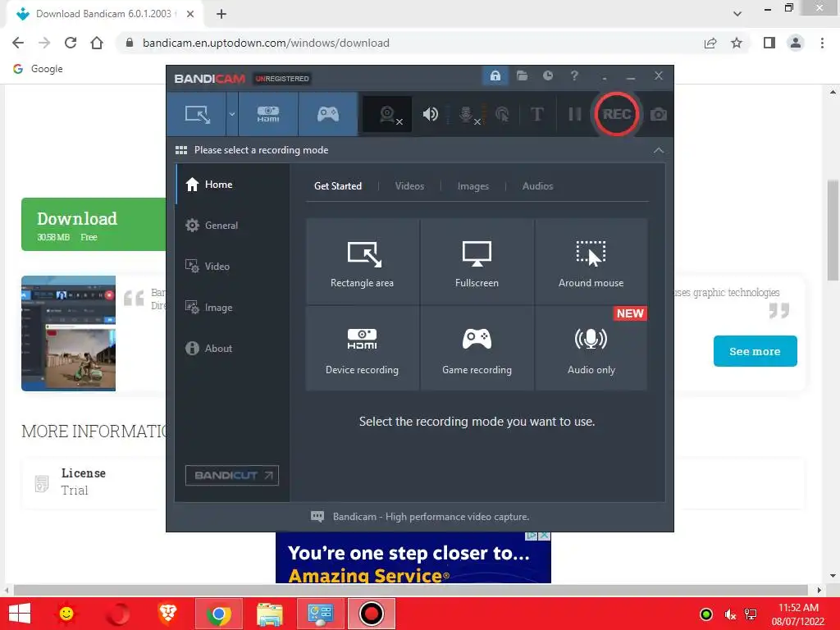Switch to Videos tab

[409, 186]
